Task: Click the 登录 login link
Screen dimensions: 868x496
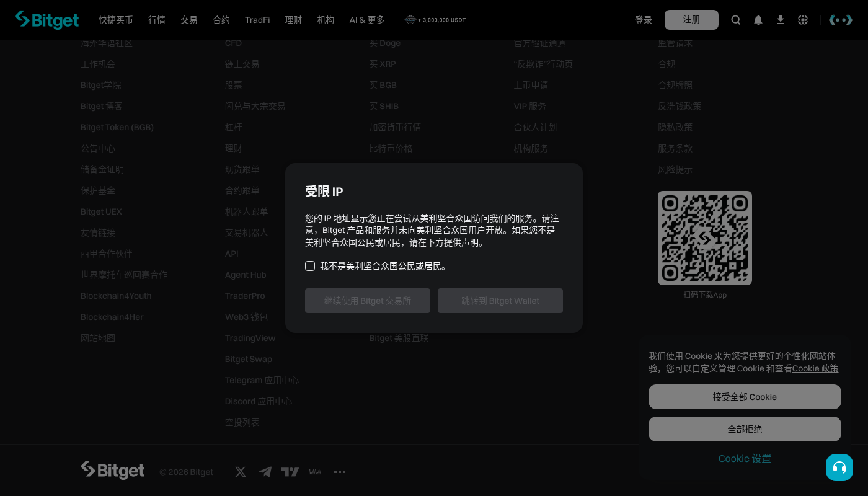Action: 644,20
